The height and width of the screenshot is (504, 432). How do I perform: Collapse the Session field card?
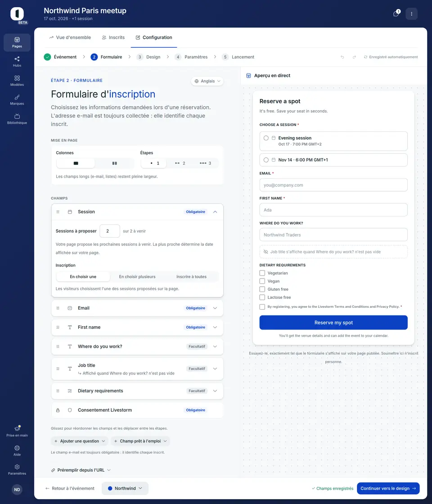[215, 212]
